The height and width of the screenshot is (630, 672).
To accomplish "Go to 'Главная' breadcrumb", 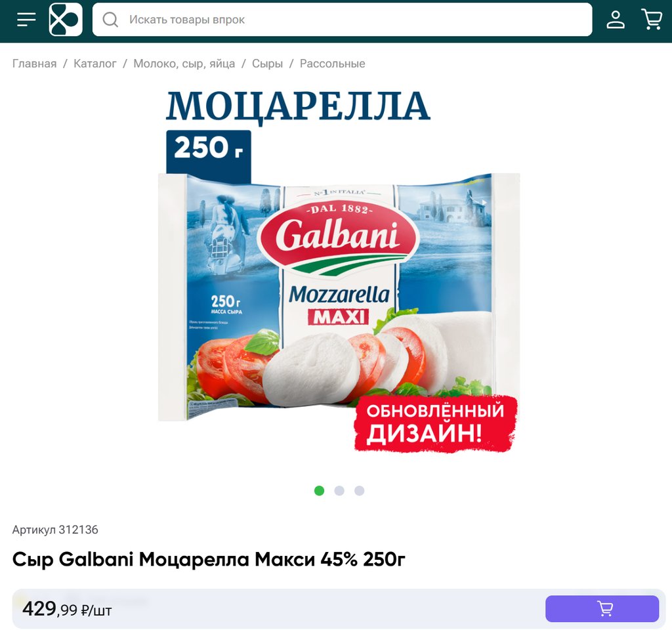I will pyautogui.click(x=34, y=64).
